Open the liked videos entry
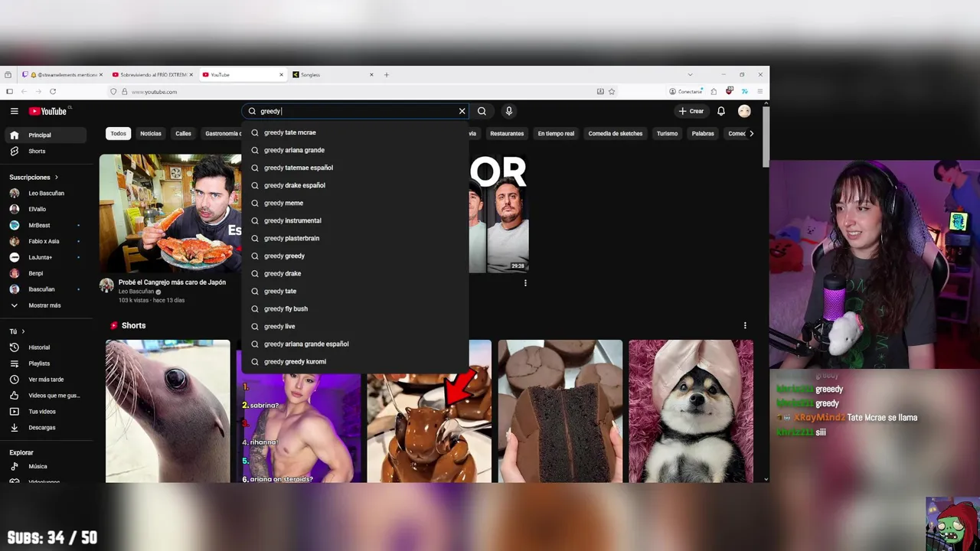This screenshot has width=980, height=551. [x=46, y=396]
